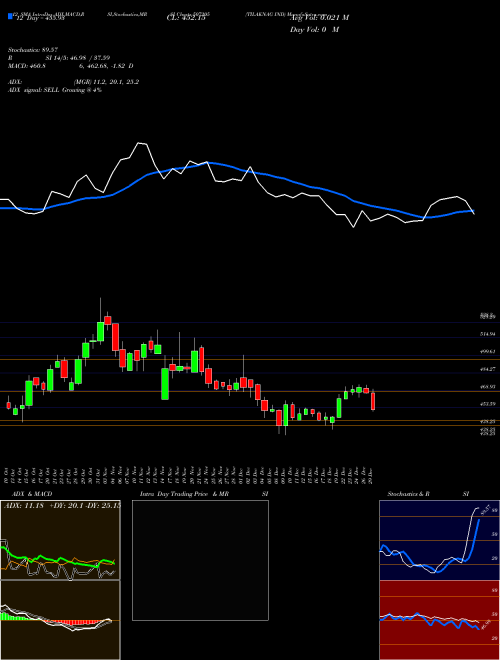
Task: Click the "453.59" price axis label
Action: [488, 404]
